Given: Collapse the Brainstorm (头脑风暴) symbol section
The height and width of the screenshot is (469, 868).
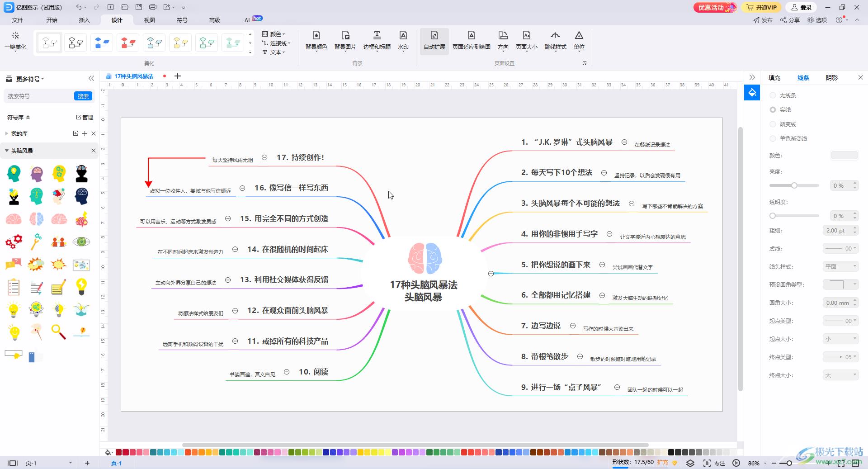Looking at the screenshot, I should (7, 151).
